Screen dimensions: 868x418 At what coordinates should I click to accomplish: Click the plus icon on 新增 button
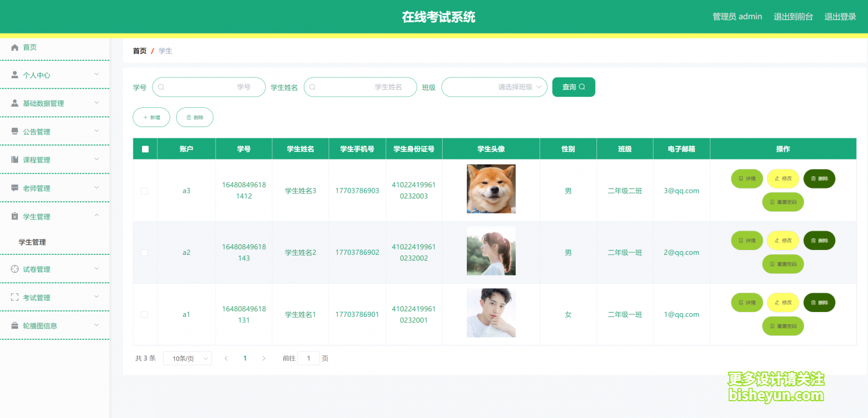click(x=145, y=117)
